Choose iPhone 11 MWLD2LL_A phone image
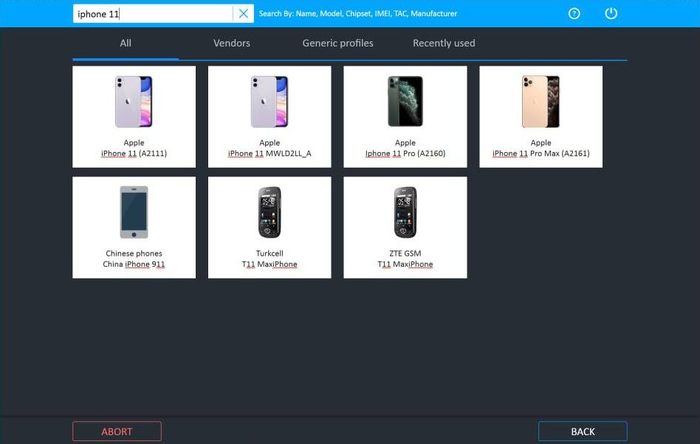 point(270,102)
